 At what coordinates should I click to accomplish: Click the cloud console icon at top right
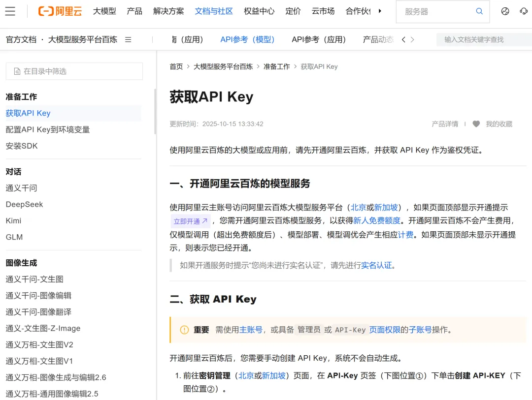click(x=524, y=11)
